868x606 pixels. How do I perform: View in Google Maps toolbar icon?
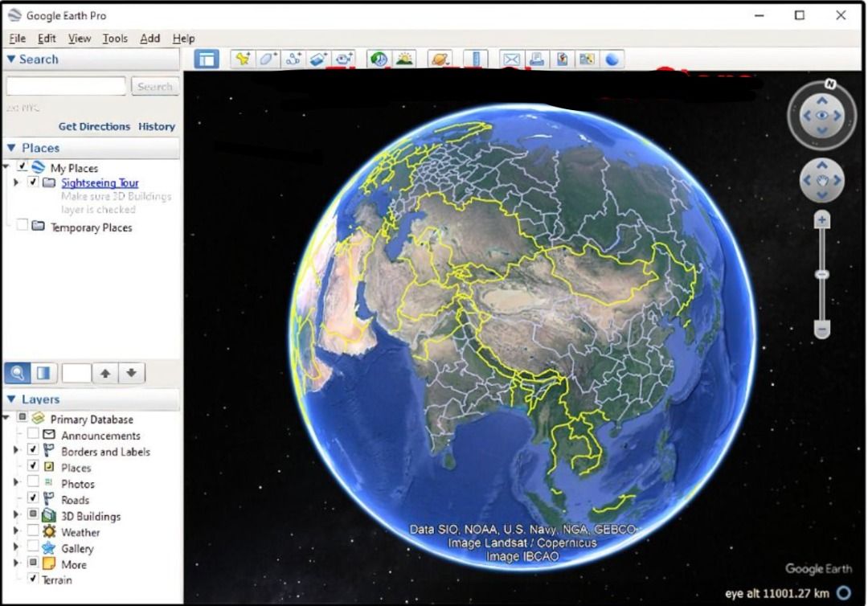click(587, 59)
